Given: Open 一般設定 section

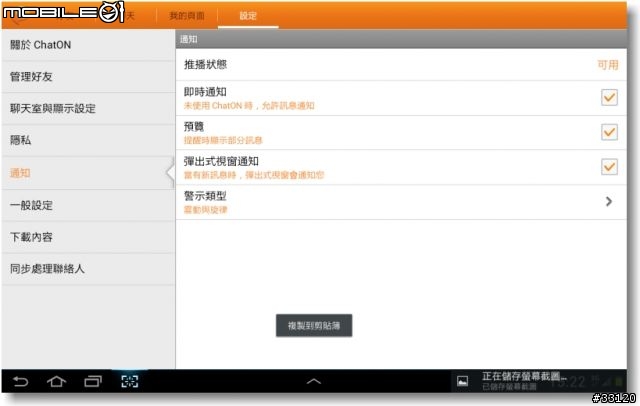Looking at the screenshot, I should [x=88, y=205].
